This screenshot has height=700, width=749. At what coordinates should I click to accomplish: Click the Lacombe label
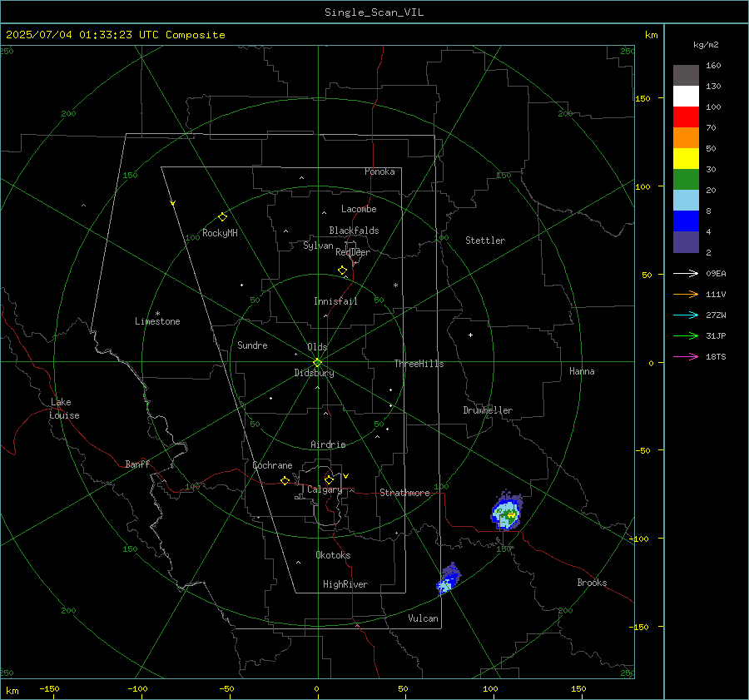point(359,209)
